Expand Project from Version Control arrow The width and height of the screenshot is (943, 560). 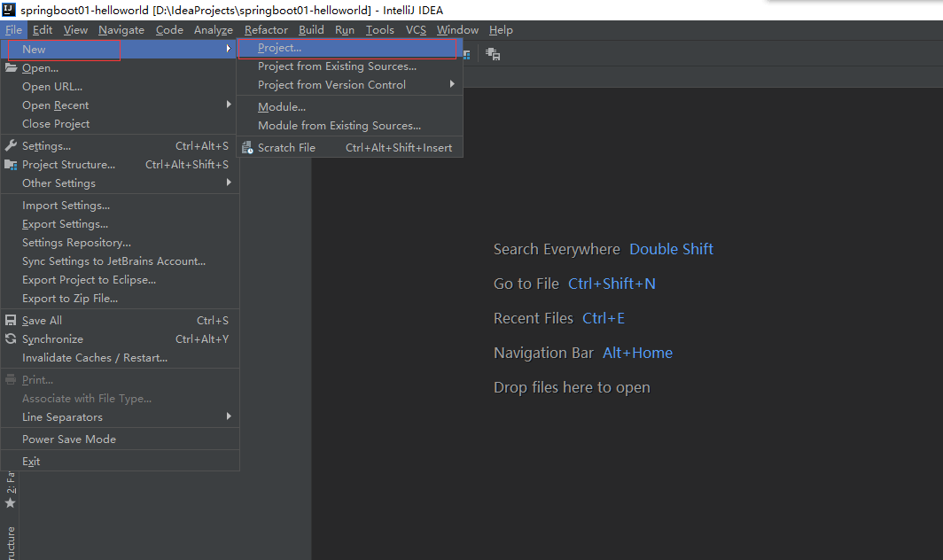click(452, 84)
